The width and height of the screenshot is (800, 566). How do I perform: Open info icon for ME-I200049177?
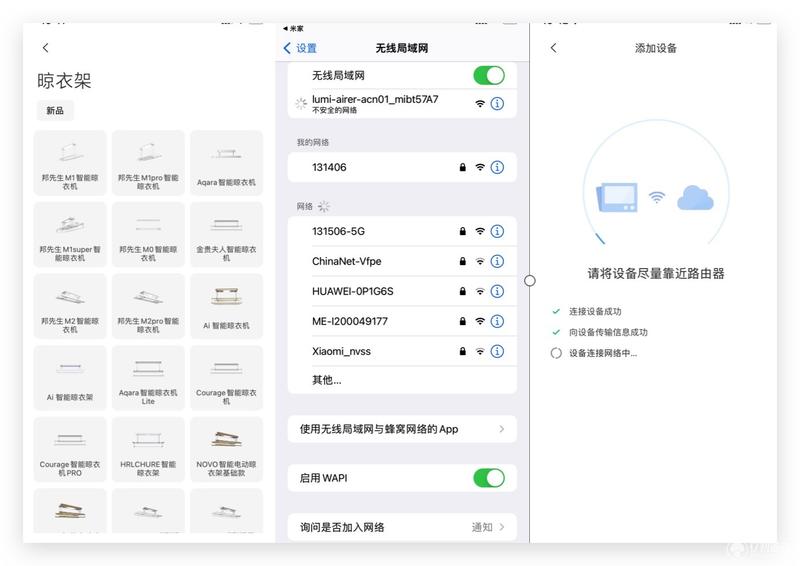[x=497, y=322]
